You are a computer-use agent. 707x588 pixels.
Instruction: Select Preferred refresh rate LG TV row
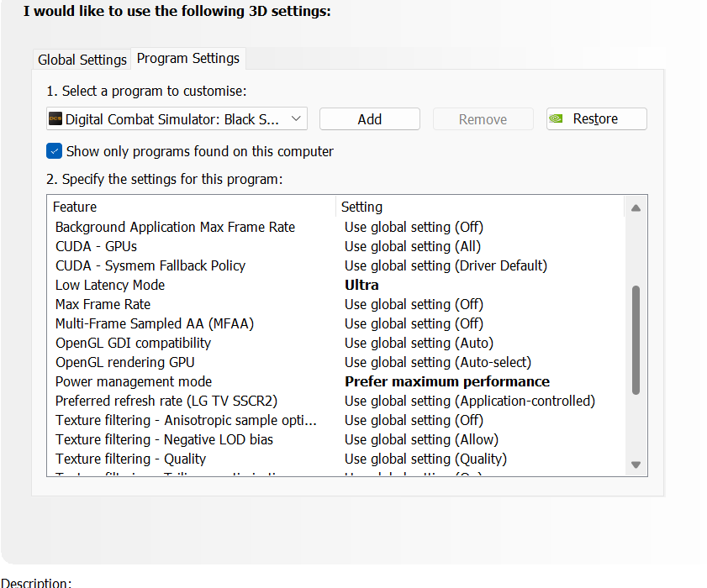tap(166, 401)
